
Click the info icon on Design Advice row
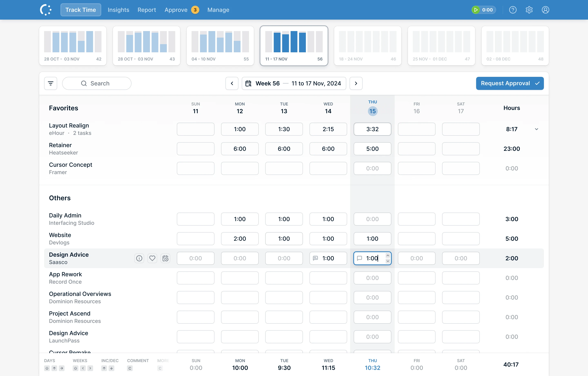click(139, 258)
